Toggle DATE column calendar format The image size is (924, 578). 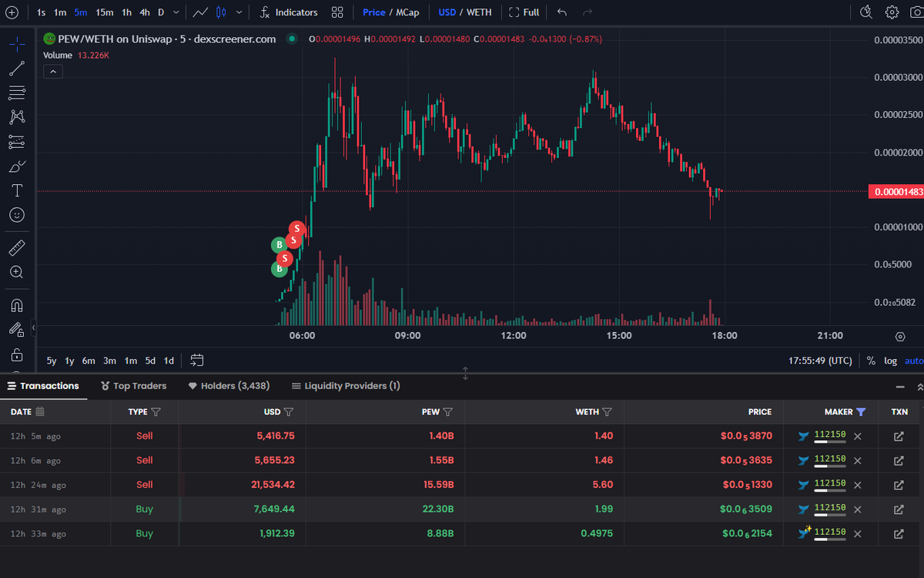(x=40, y=412)
